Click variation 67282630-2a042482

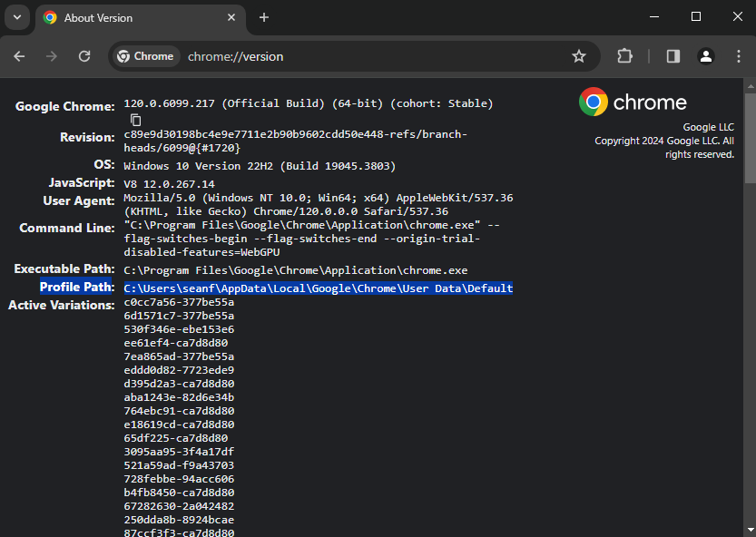click(x=179, y=506)
